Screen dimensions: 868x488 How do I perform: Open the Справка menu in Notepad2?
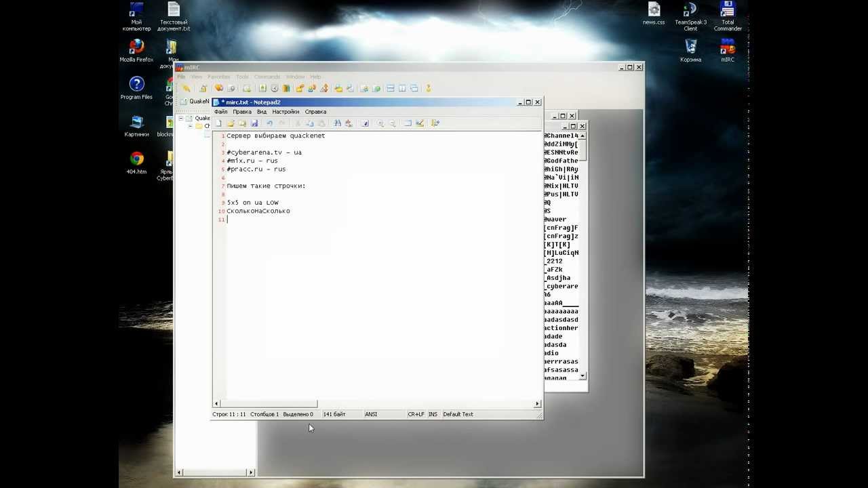tap(315, 112)
